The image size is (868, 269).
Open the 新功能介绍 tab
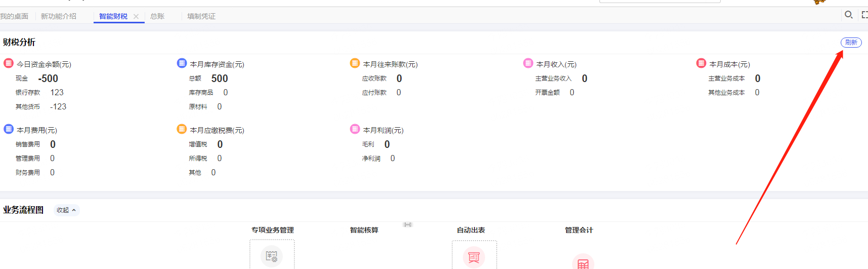(x=59, y=16)
